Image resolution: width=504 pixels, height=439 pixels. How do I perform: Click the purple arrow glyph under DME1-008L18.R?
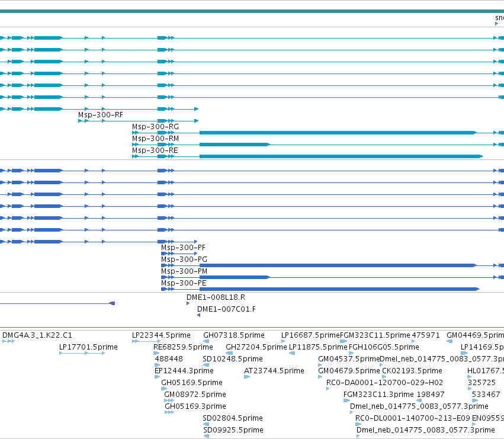click(188, 303)
